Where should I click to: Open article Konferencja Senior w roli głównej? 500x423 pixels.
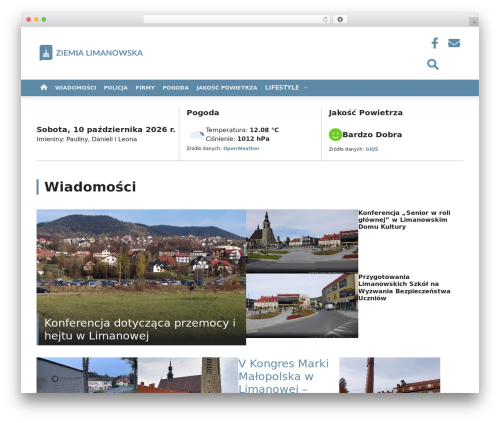pos(404,220)
